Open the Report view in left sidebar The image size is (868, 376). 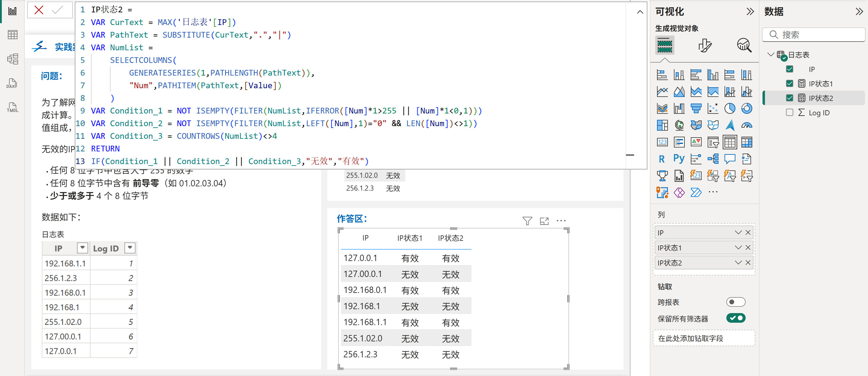(x=12, y=11)
